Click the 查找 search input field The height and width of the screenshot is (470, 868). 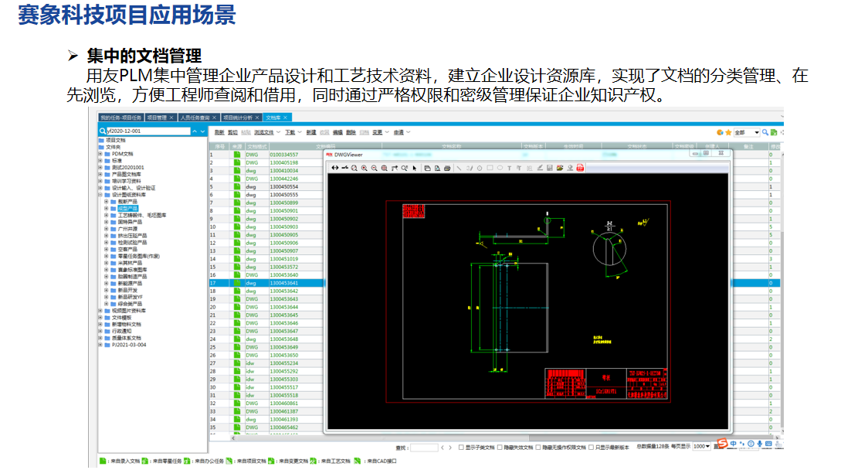point(424,448)
